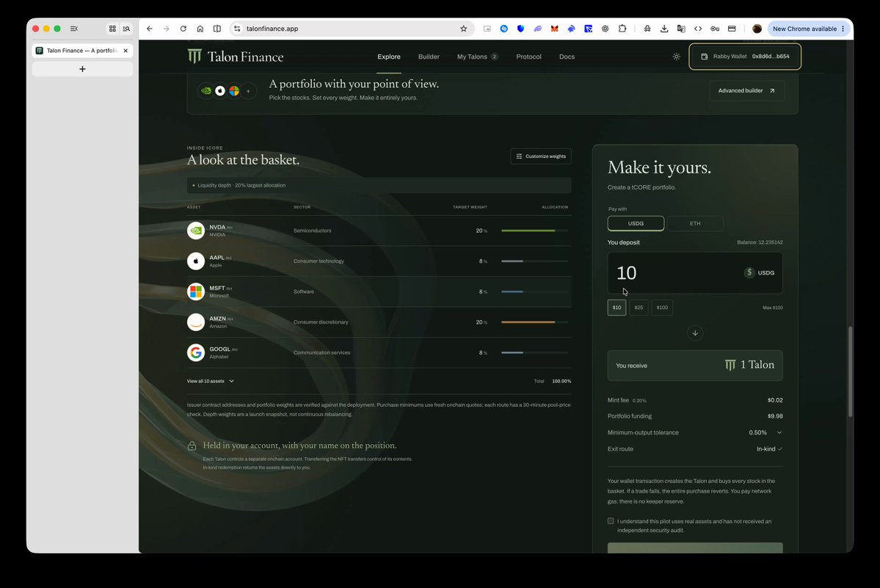Navigate to the Protocol page

click(x=528, y=57)
